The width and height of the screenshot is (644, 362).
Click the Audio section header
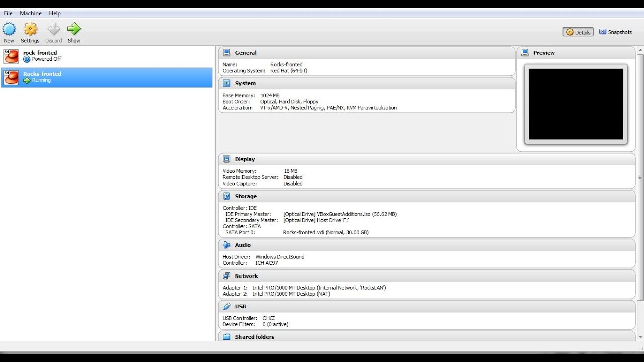point(427,245)
